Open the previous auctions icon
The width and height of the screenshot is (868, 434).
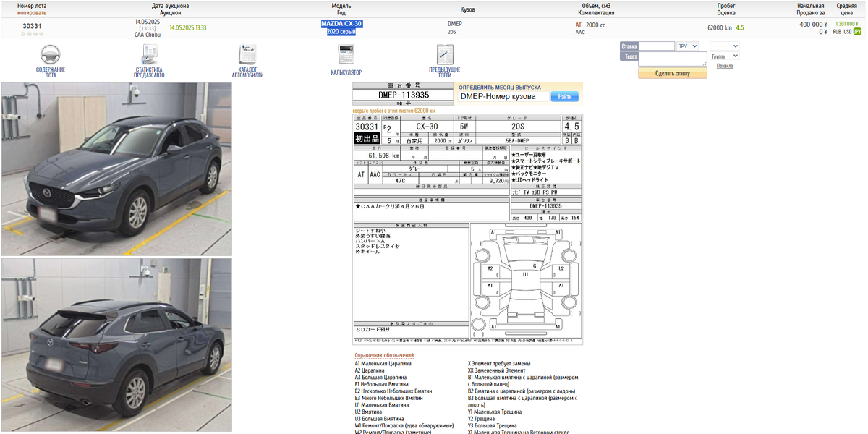point(445,55)
